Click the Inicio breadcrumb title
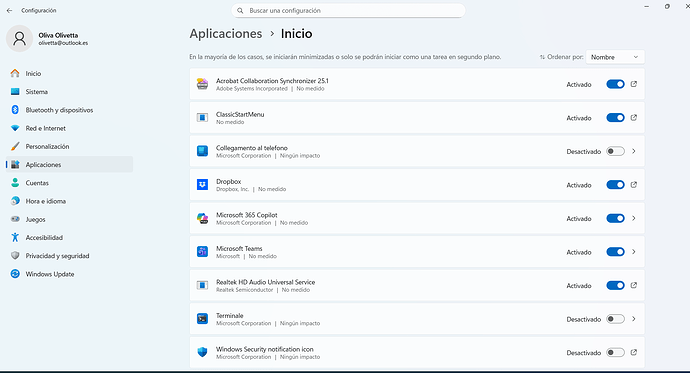 [x=297, y=34]
